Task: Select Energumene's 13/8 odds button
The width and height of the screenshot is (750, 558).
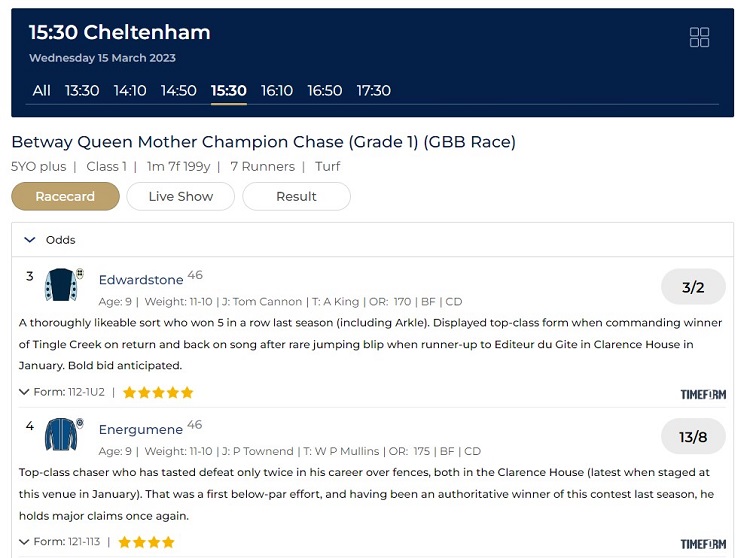Action: pos(693,437)
